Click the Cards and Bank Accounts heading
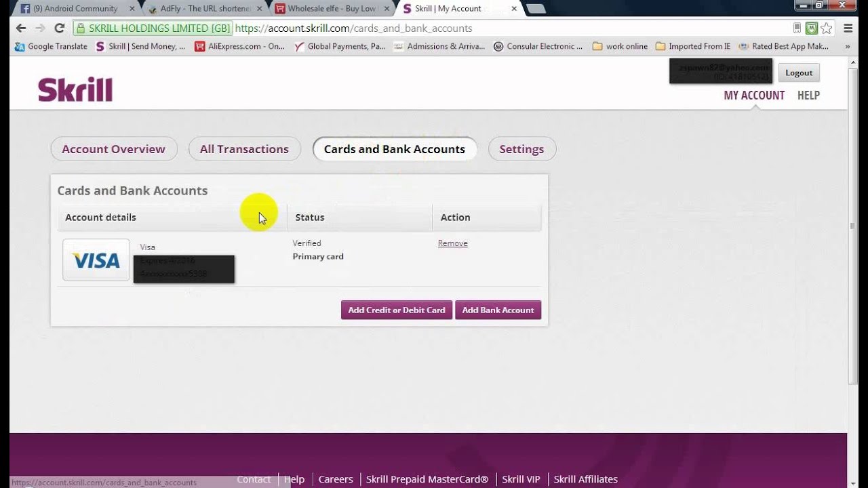This screenshot has width=868, height=488. click(132, 190)
